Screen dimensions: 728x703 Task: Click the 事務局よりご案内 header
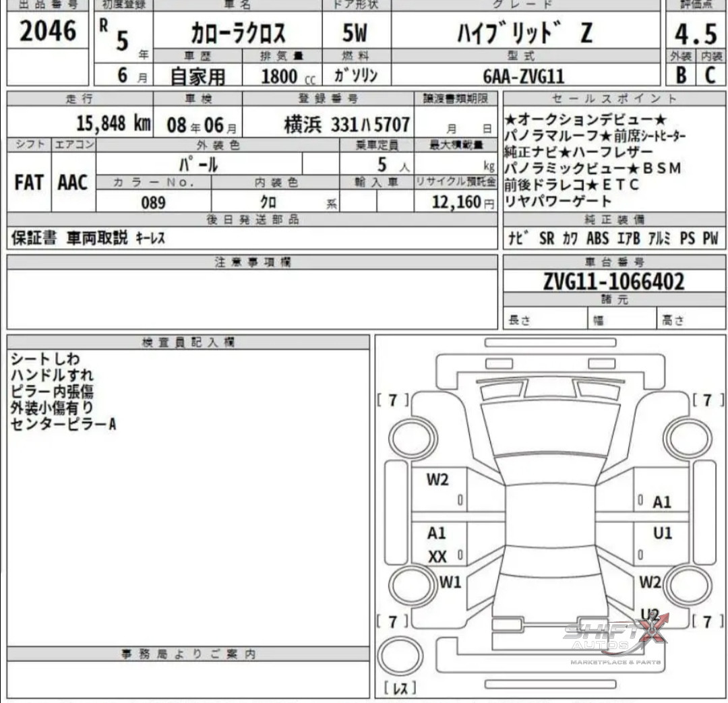point(189,654)
